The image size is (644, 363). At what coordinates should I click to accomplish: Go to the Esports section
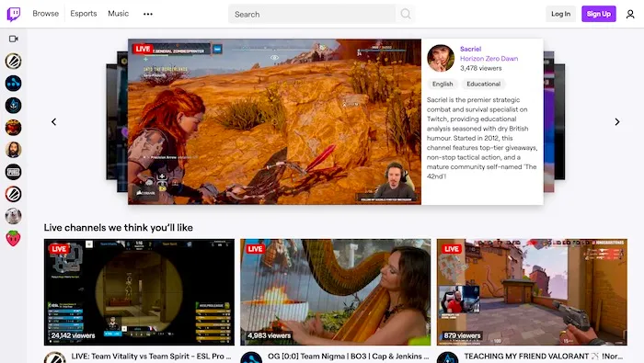tap(84, 14)
